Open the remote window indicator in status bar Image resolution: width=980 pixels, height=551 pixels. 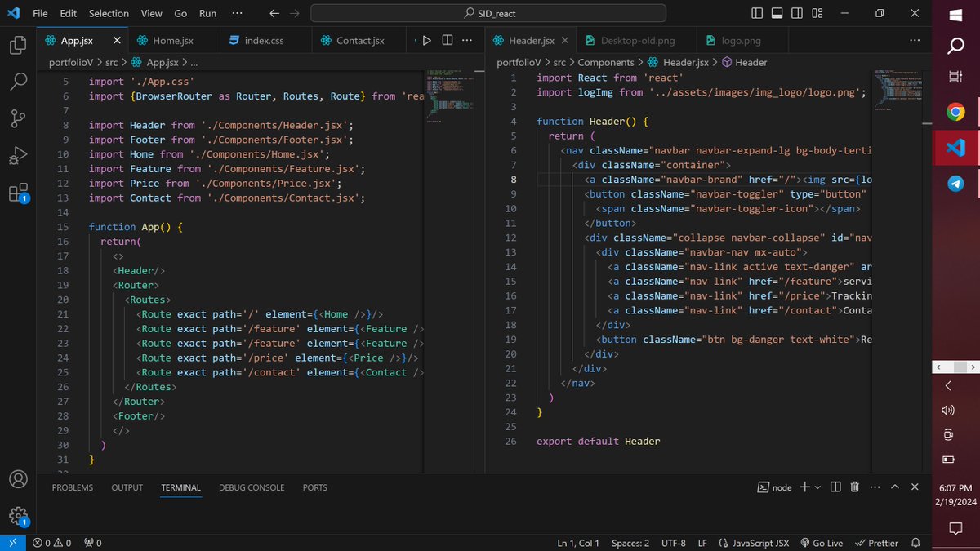[x=13, y=543]
